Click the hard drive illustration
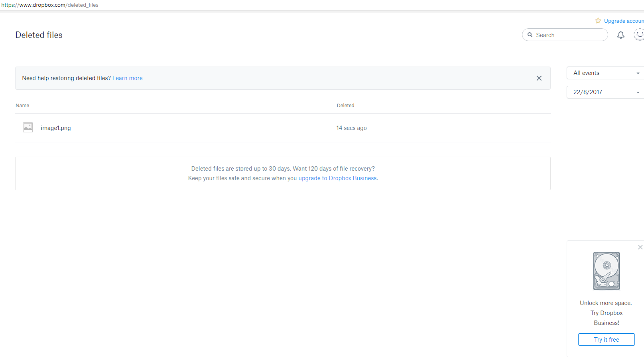The image size is (644, 362). click(607, 271)
